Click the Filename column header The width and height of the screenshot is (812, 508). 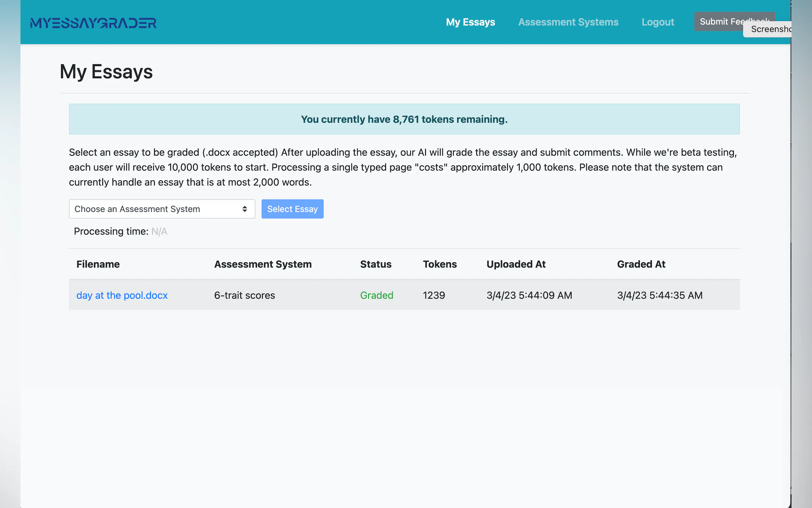point(98,264)
